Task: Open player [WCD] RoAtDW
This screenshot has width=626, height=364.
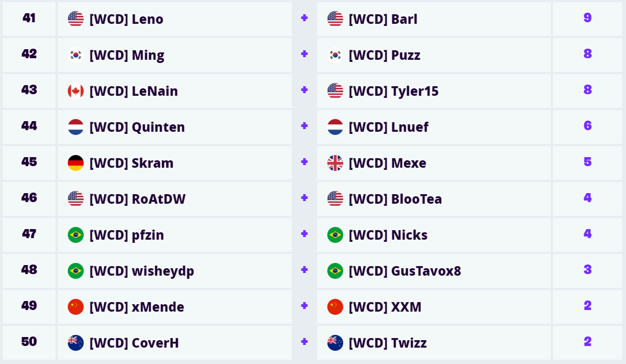Action: tap(137, 199)
